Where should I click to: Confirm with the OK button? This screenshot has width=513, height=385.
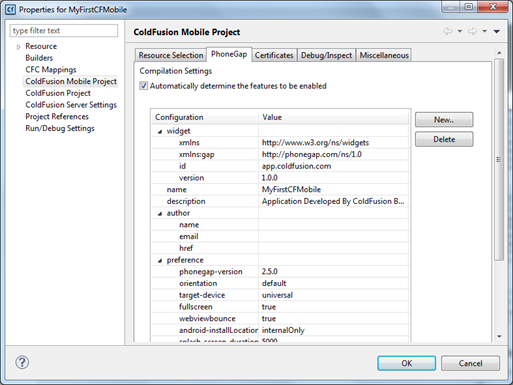point(406,363)
